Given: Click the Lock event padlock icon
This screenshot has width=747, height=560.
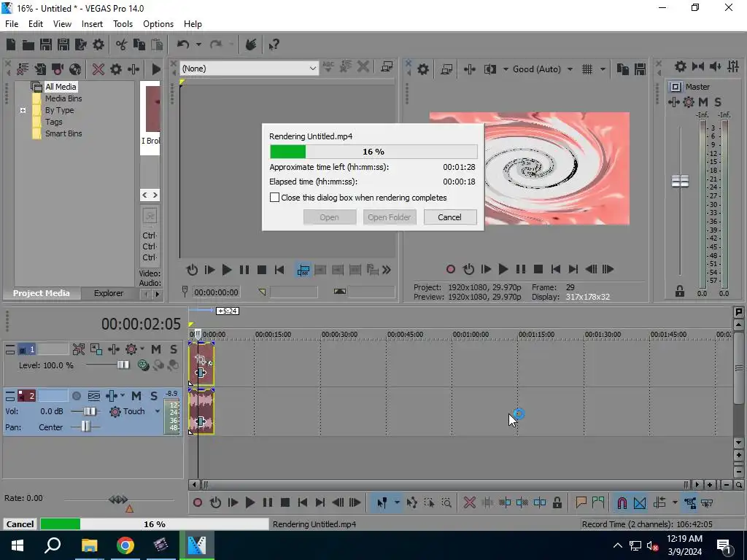Looking at the screenshot, I should pyautogui.click(x=557, y=502).
